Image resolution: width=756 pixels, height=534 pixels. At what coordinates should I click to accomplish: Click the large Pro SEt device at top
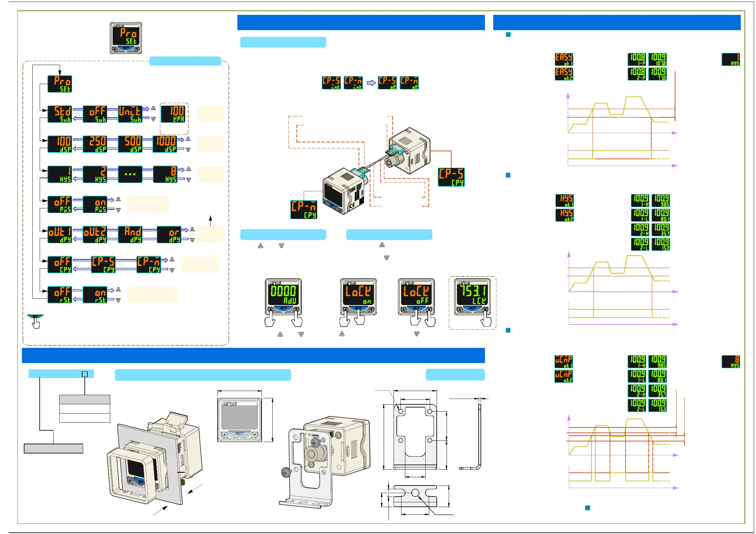pos(125,38)
